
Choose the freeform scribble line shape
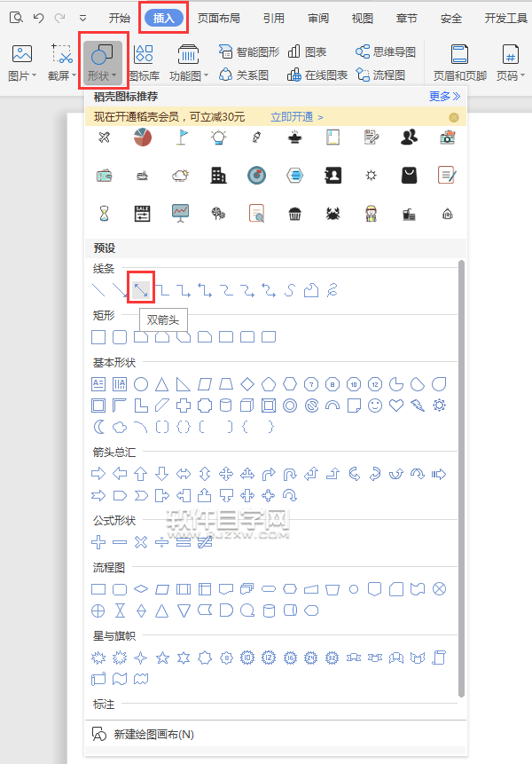coord(332,290)
